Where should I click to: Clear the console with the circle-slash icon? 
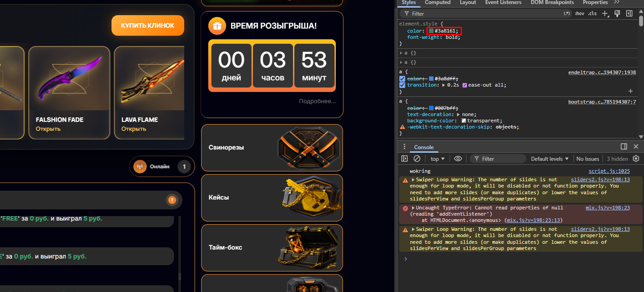(417, 159)
